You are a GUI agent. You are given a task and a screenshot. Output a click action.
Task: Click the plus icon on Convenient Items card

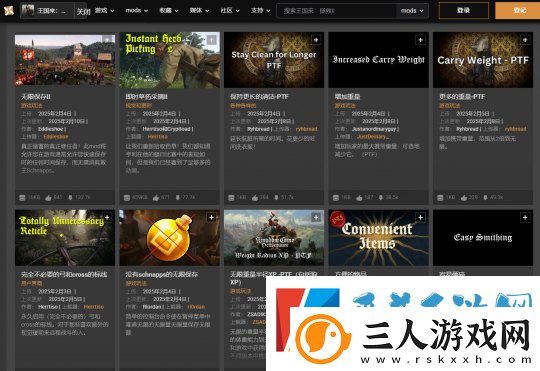tap(420, 217)
